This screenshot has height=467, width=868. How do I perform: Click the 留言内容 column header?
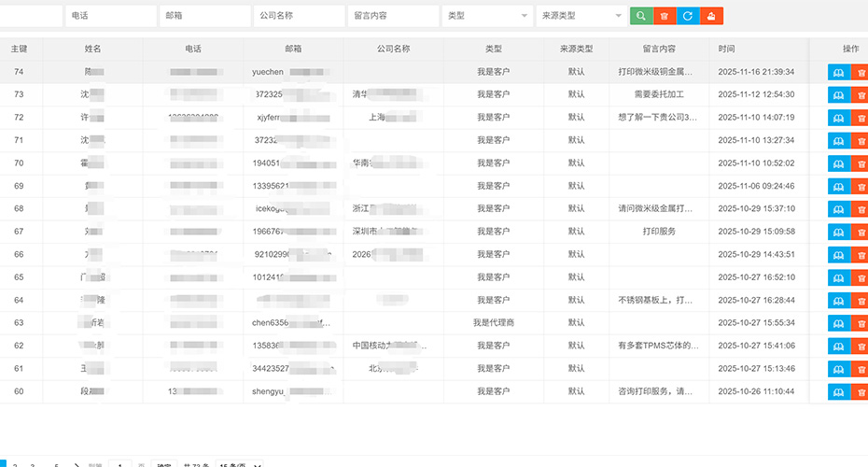click(659, 49)
